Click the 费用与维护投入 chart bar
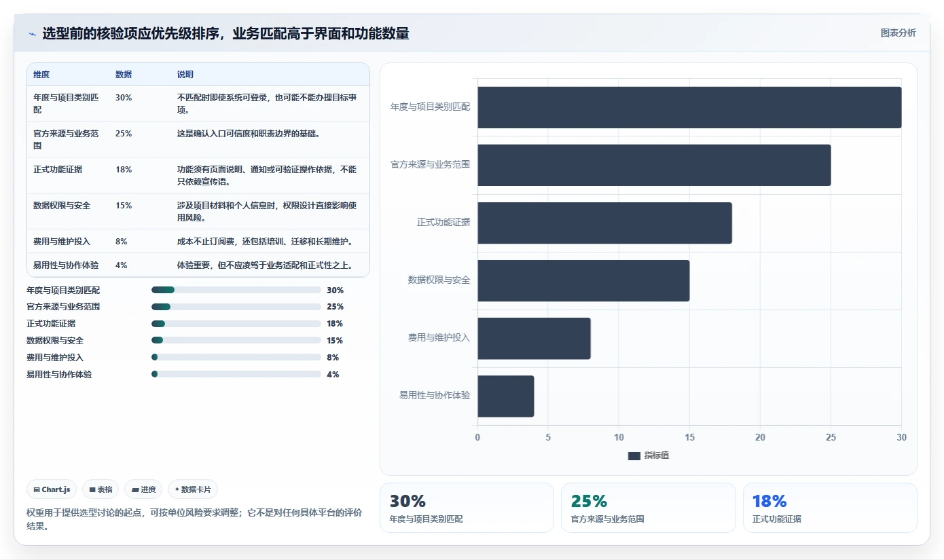This screenshot has height=560, width=944. coord(534,338)
